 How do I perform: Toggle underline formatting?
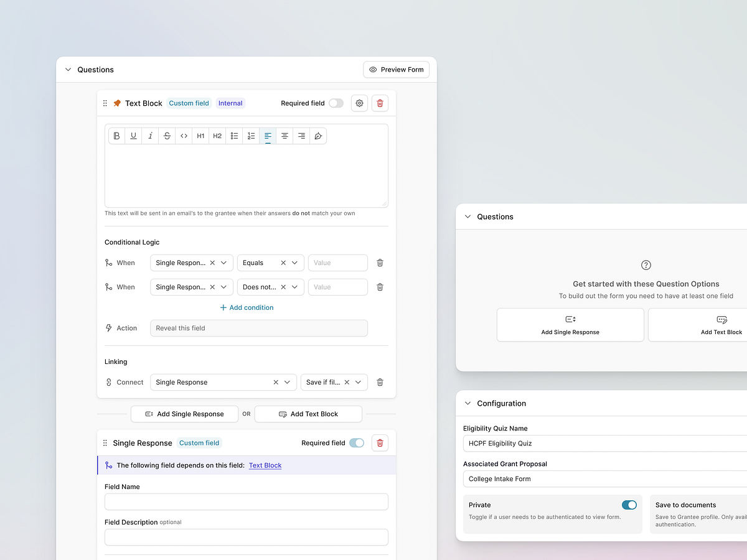133,136
